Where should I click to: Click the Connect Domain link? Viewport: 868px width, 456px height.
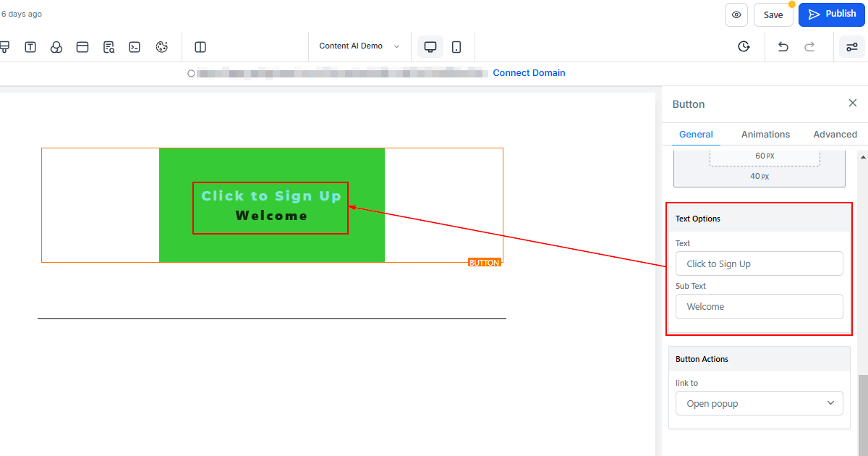529,73
